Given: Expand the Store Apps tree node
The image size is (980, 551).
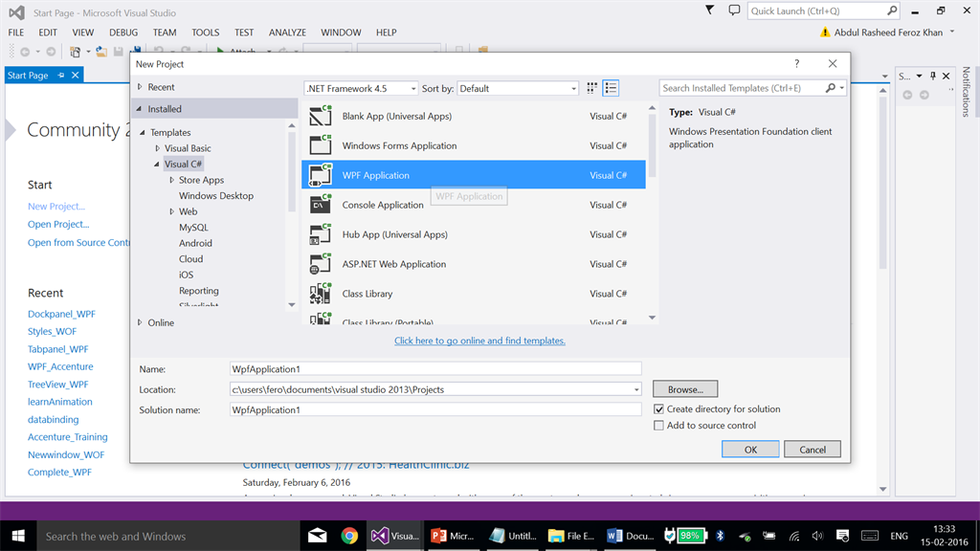Looking at the screenshot, I should 172,180.
